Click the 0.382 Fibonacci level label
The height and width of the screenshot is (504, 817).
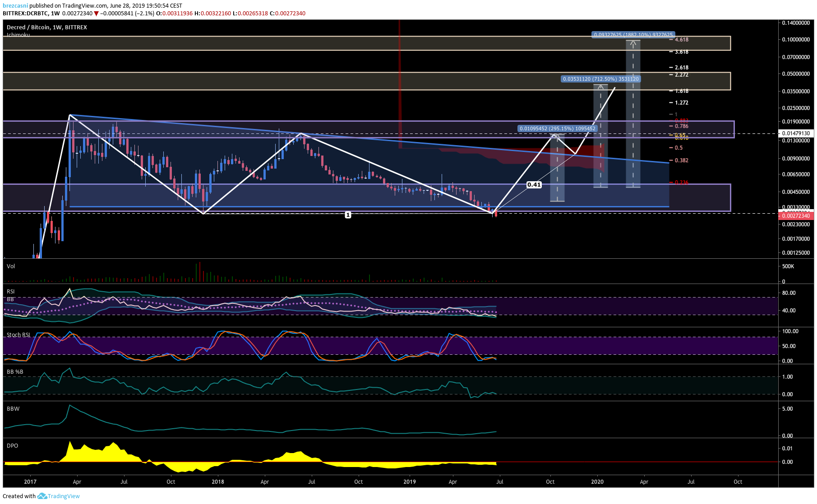point(682,160)
